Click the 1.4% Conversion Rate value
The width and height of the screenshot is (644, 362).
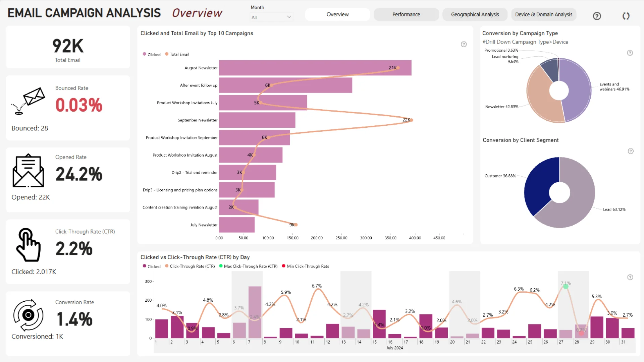click(x=74, y=319)
